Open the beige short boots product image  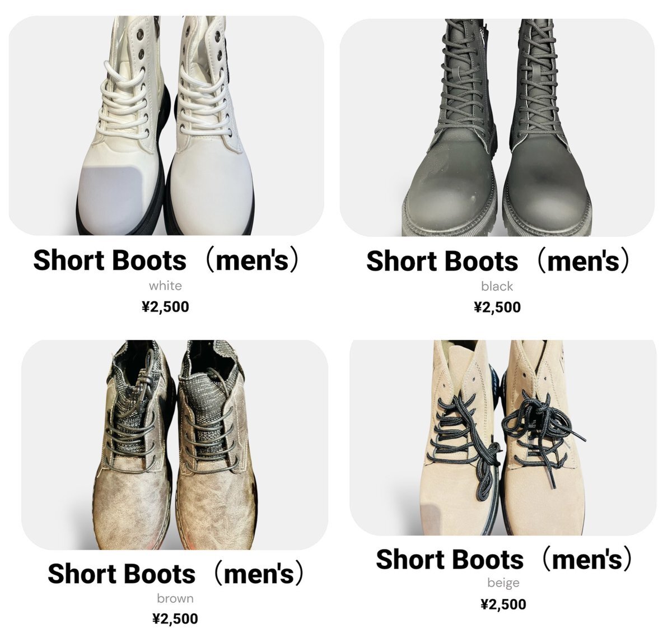coord(503,437)
